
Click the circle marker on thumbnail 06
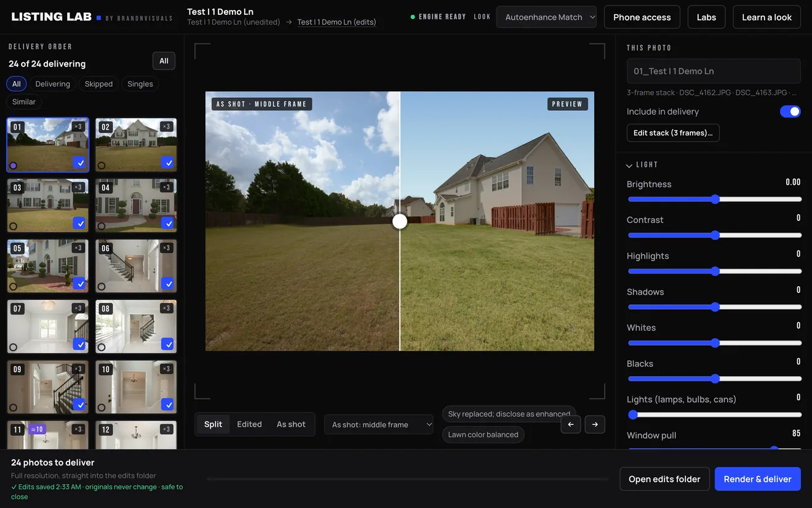[x=101, y=286]
